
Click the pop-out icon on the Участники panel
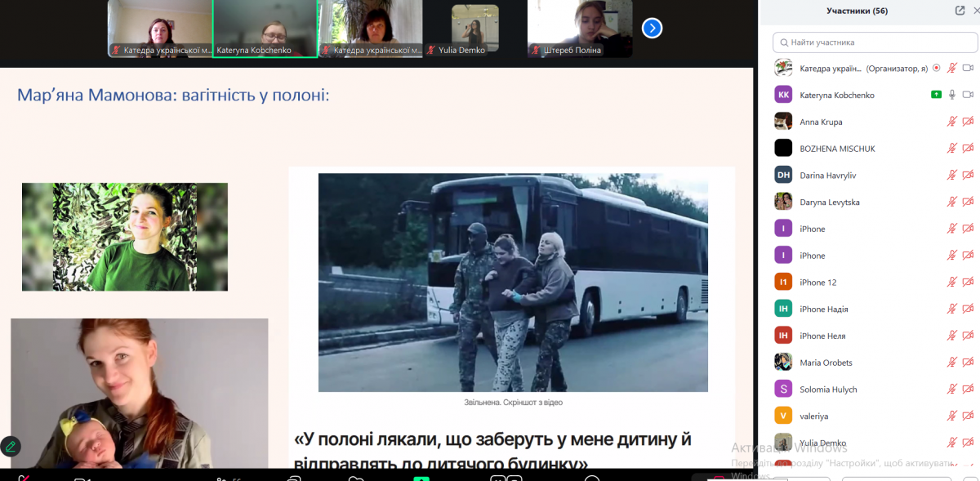point(960,11)
